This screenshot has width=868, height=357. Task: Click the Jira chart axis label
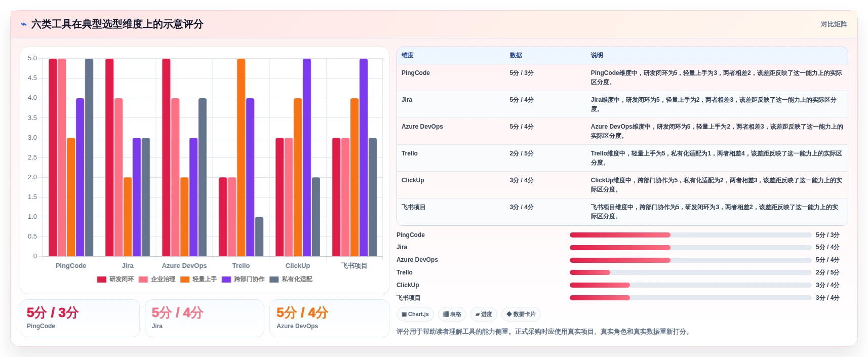click(x=128, y=266)
